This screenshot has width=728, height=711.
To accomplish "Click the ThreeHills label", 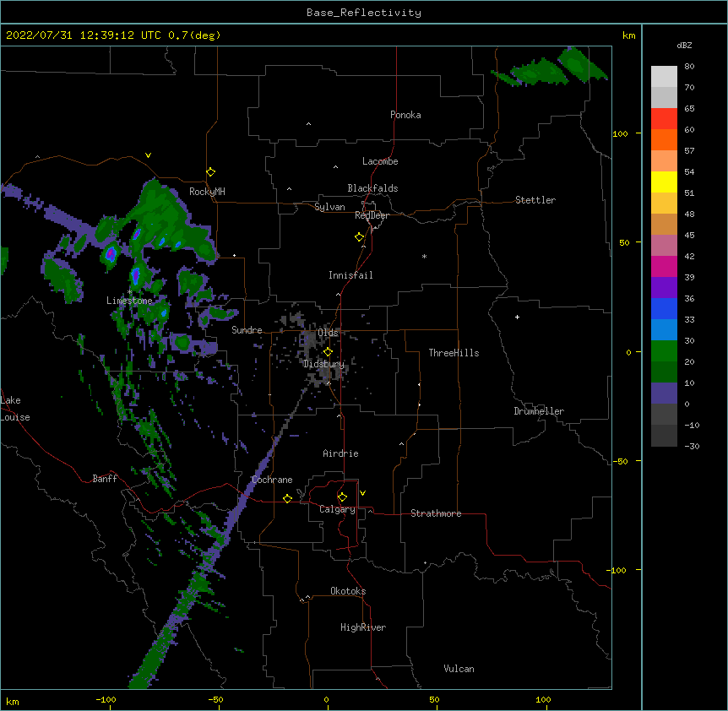I will [454, 353].
